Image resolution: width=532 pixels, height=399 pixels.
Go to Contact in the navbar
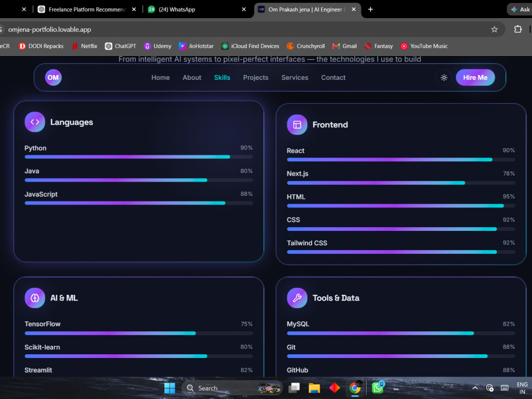click(334, 78)
